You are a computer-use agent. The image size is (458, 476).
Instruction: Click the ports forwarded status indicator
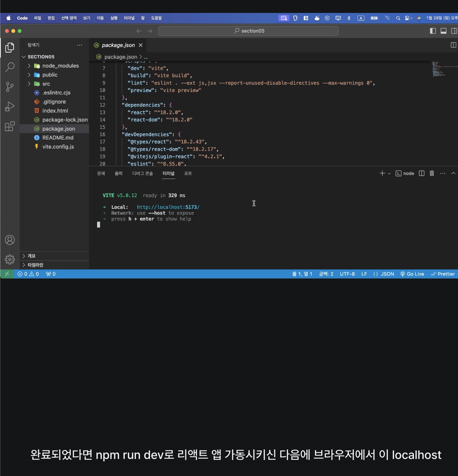point(51,274)
